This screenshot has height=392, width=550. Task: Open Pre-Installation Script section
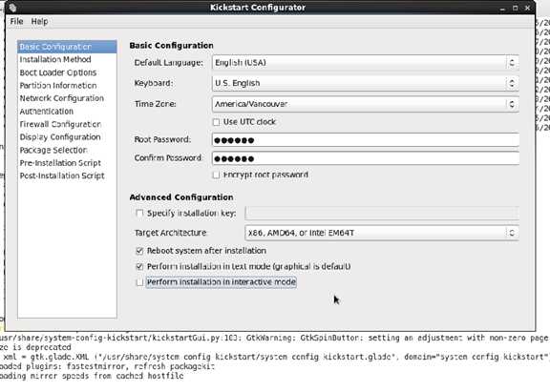pyautogui.click(x=67, y=163)
